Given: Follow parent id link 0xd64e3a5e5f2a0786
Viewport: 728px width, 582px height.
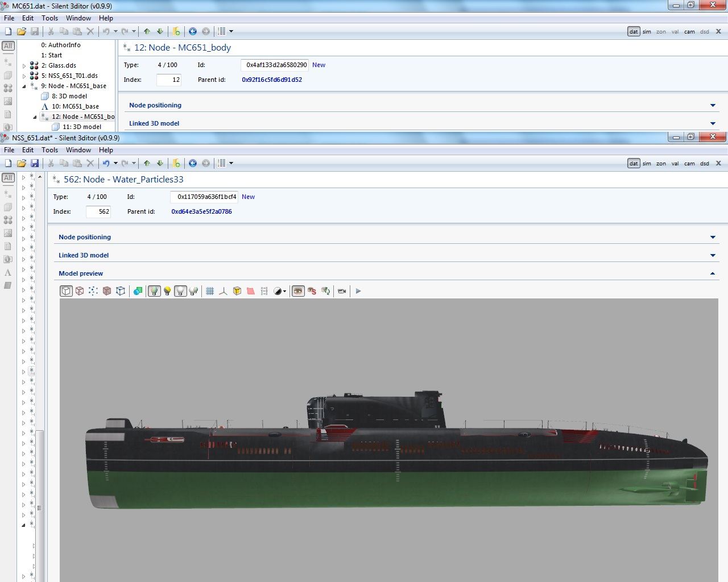Looking at the screenshot, I should pos(201,211).
